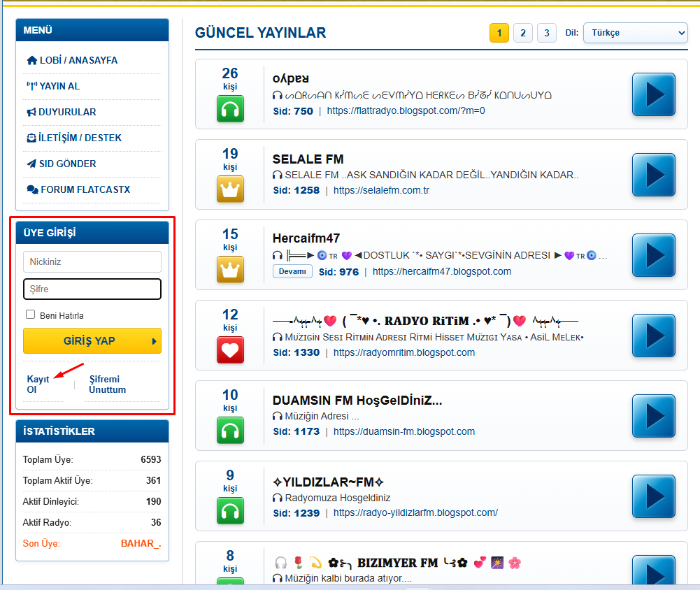This screenshot has width=700, height=590.
Task: Click the paper plane icon beside SID GÖNDER
Action: pos(31,164)
